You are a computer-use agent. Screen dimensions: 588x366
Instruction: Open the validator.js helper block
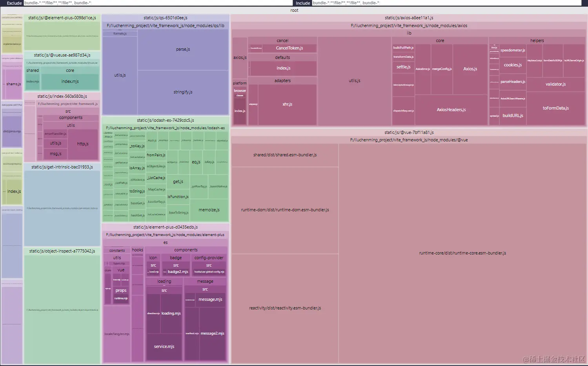click(555, 84)
